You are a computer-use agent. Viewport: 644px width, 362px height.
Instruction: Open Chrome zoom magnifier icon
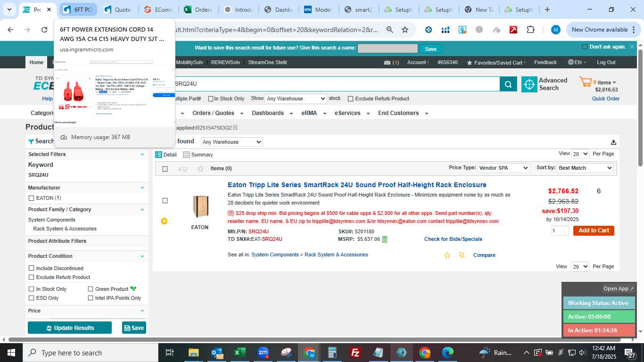390,30
